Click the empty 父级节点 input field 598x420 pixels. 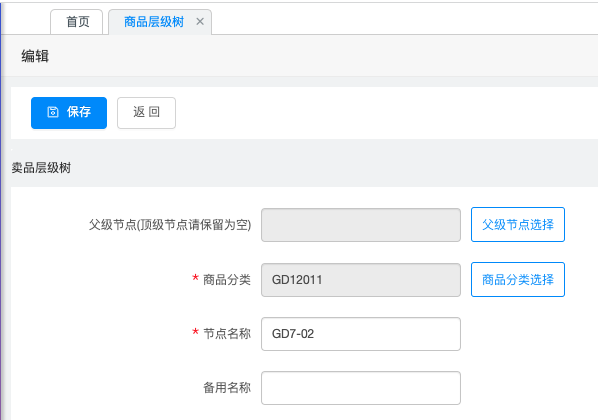(x=361, y=225)
